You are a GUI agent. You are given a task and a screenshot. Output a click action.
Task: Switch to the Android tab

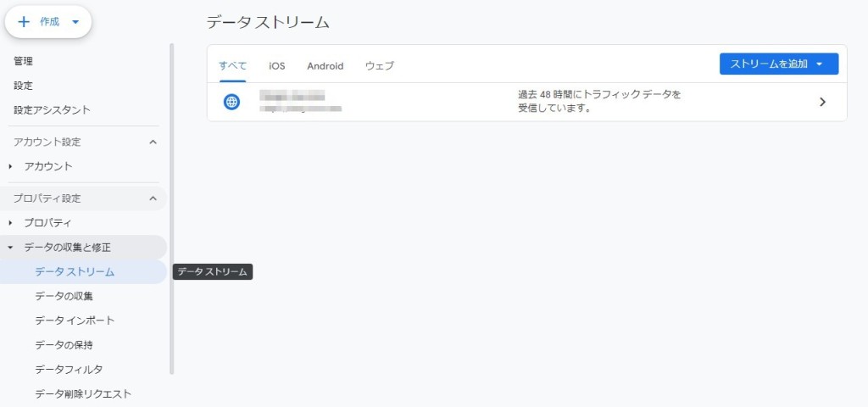(325, 65)
